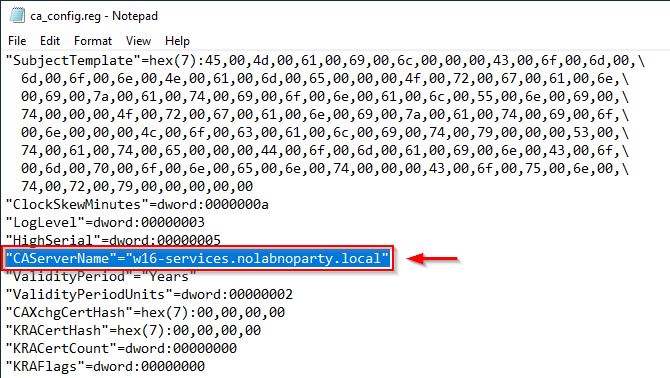Image resolution: width=670 pixels, height=378 pixels.
Task: Open the File menu
Action: pos(17,41)
